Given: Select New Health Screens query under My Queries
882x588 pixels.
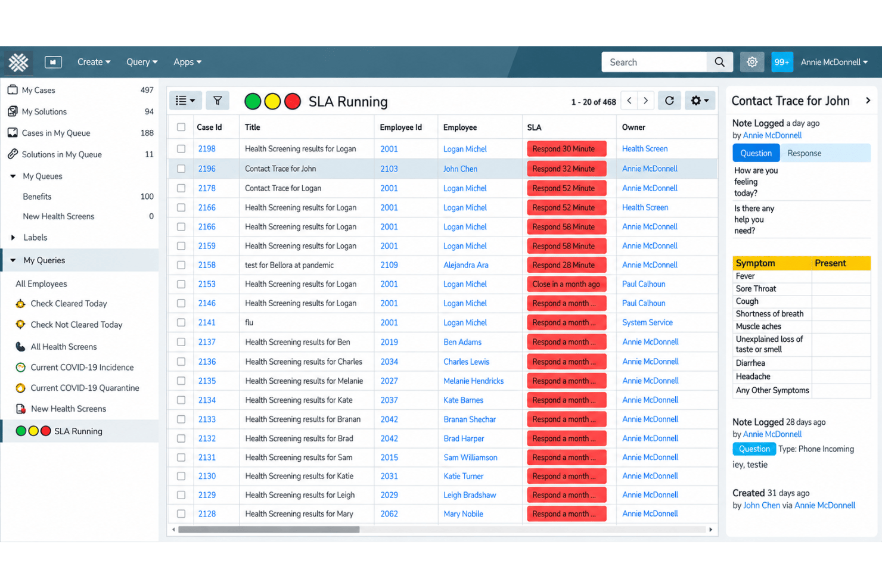Looking at the screenshot, I should click(68, 409).
